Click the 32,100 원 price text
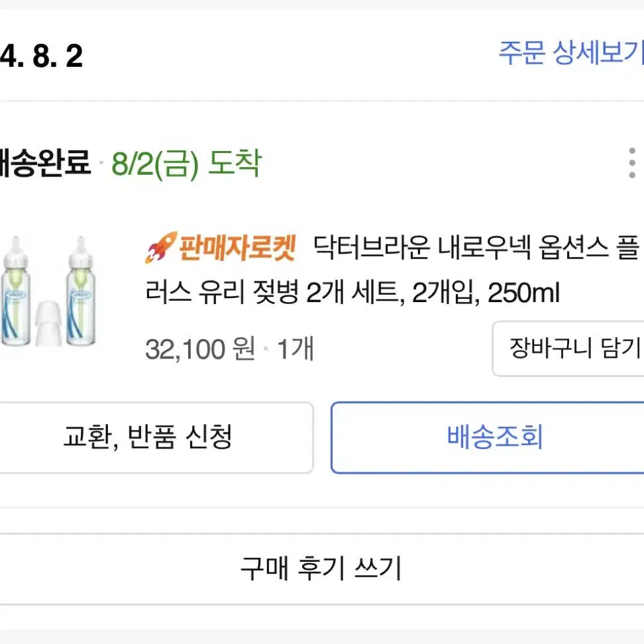This screenshot has height=644, width=644. (201, 349)
